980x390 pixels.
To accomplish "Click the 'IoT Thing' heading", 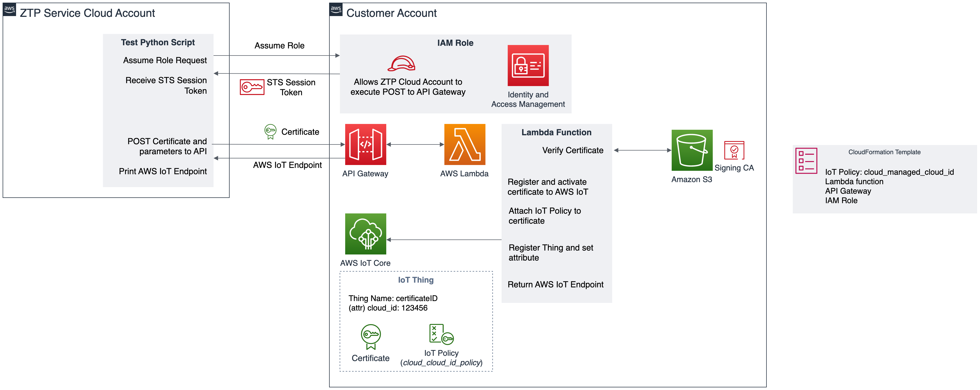I will [x=416, y=280].
